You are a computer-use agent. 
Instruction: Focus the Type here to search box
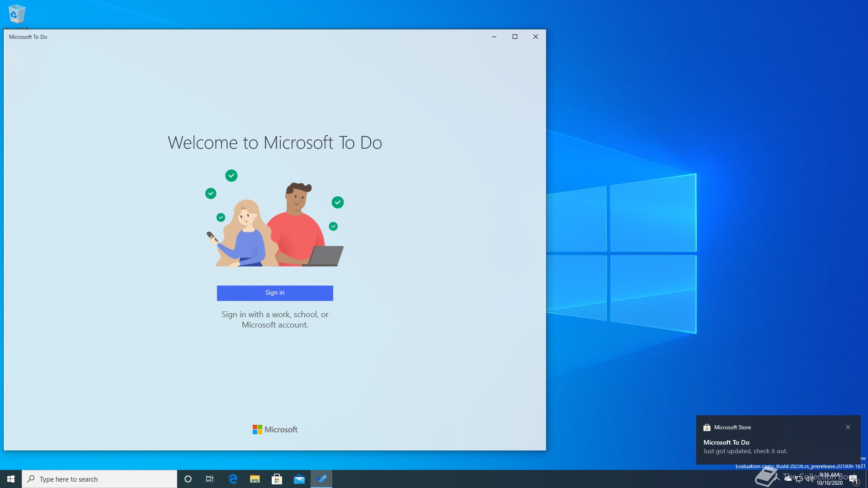(x=99, y=479)
